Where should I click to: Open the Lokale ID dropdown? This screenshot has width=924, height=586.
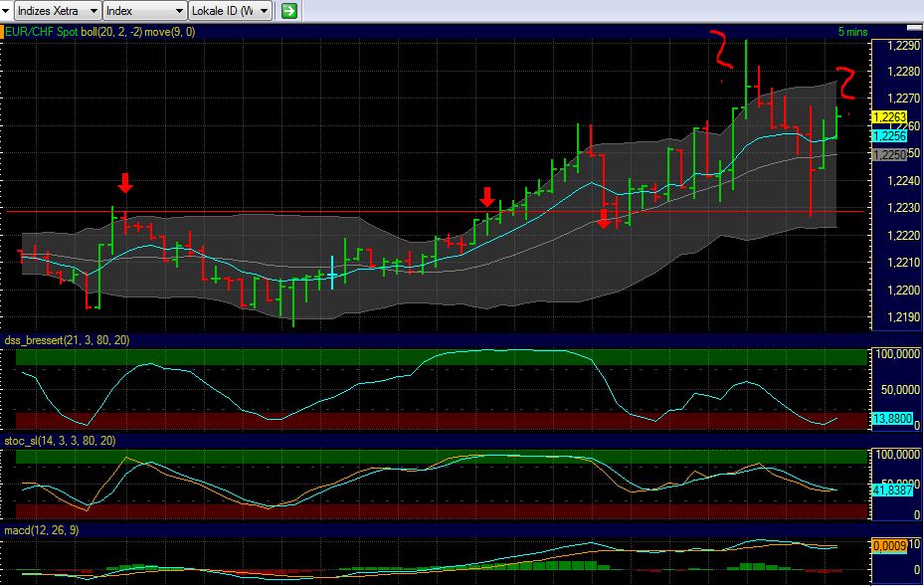(232, 11)
